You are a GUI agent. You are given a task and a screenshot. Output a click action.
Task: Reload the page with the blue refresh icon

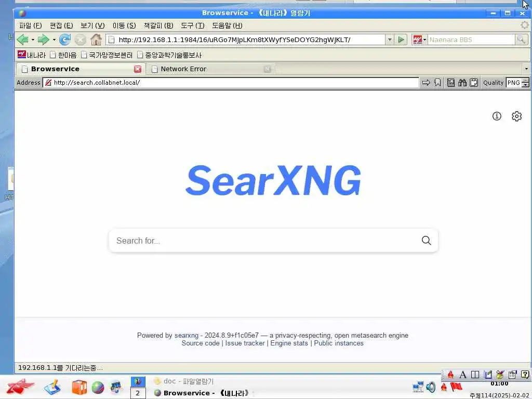click(x=65, y=39)
